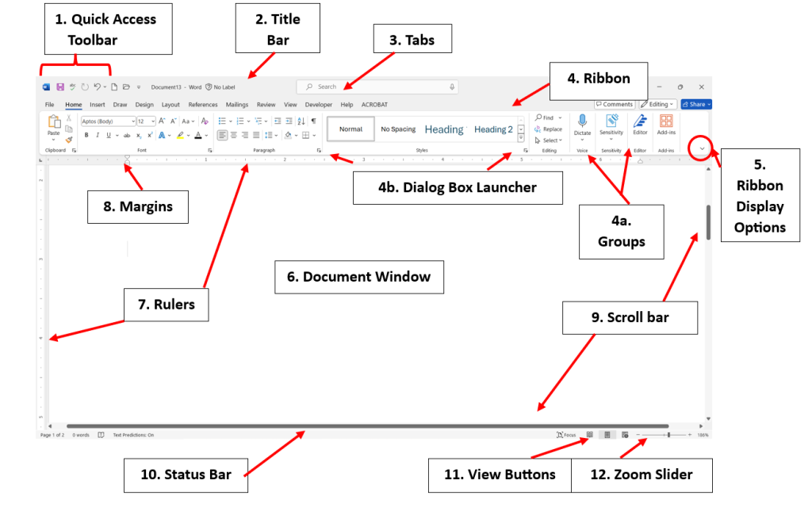Viewport: 812px width, 507px height.
Task: Click the Share button
Action: click(x=696, y=104)
